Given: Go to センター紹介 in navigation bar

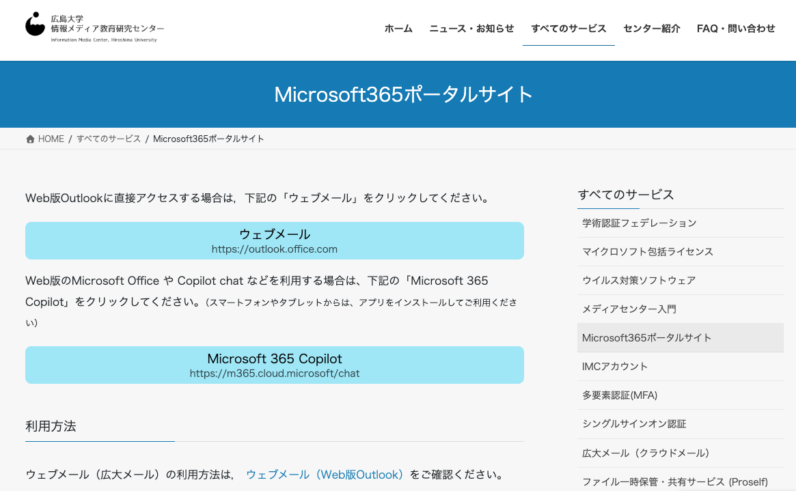Looking at the screenshot, I should 651,28.
